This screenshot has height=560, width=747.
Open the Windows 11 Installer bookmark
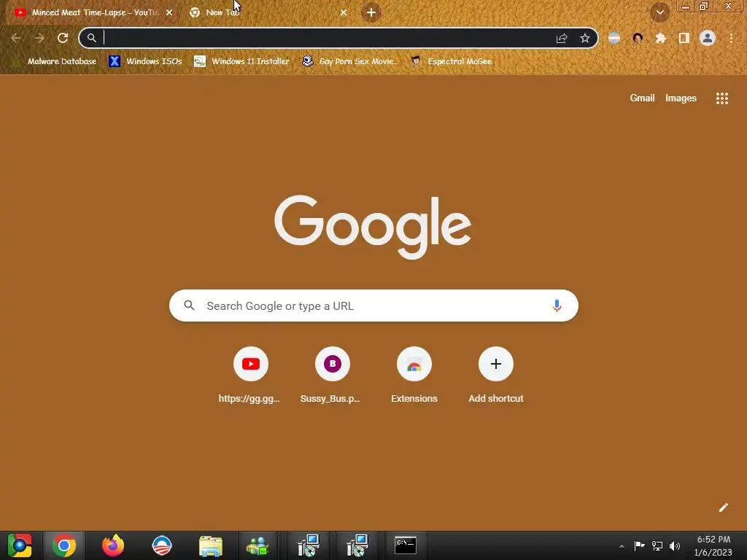coord(242,61)
